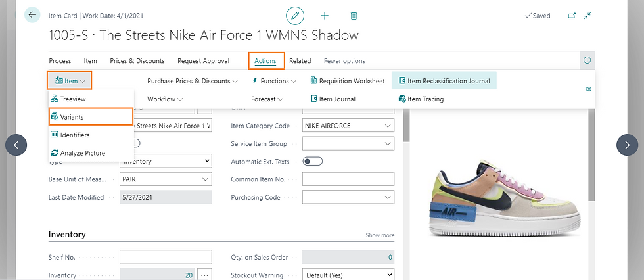Open the Item tab in action bar
The height and width of the screenshot is (280, 644).
click(x=91, y=60)
